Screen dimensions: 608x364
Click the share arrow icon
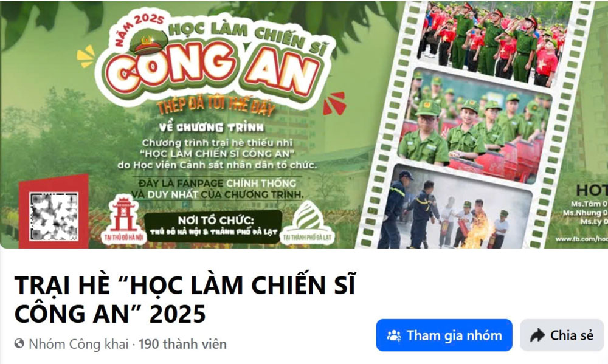pos(537,335)
